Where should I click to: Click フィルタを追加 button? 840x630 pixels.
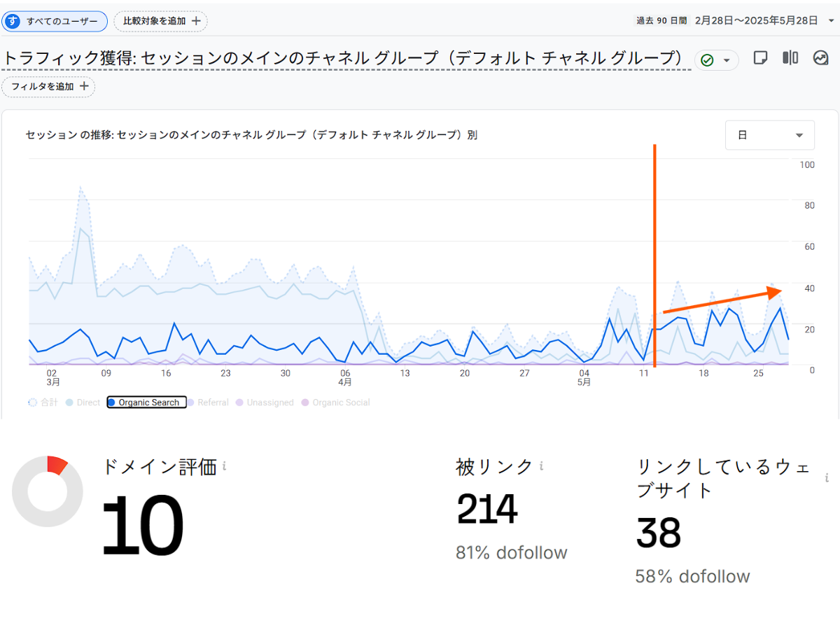pyautogui.click(x=49, y=87)
